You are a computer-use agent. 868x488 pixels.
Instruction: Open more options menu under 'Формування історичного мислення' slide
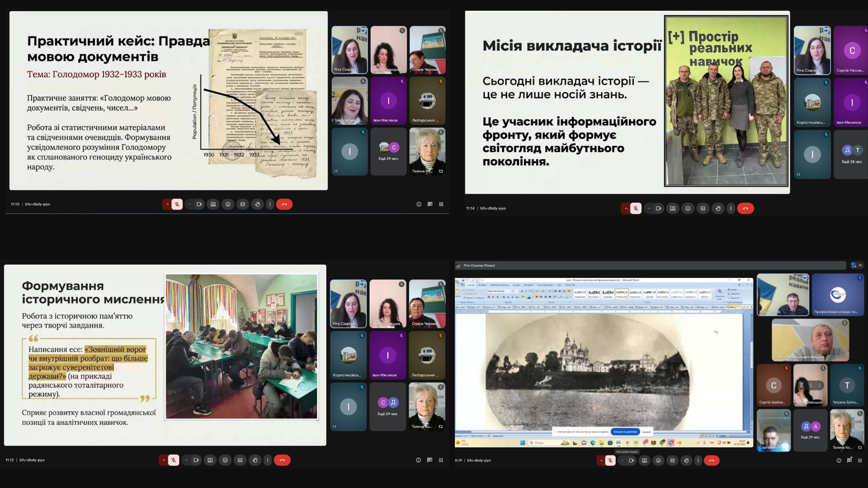coord(268,460)
